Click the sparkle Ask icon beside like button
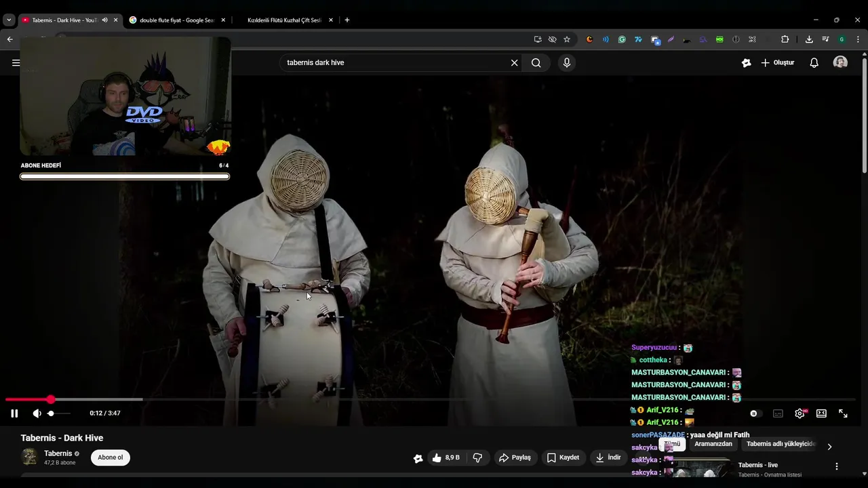The width and height of the screenshot is (868, 488). pyautogui.click(x=418, y=458)
